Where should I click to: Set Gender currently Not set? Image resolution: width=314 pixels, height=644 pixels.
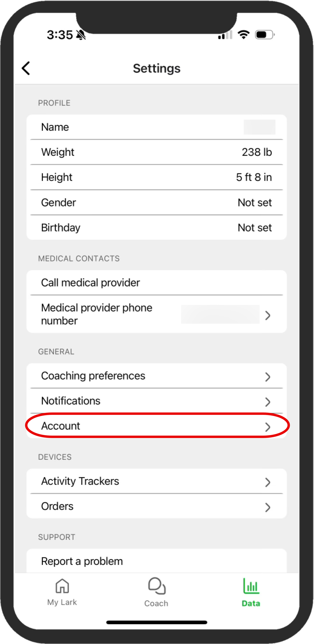tap(157, 202)
